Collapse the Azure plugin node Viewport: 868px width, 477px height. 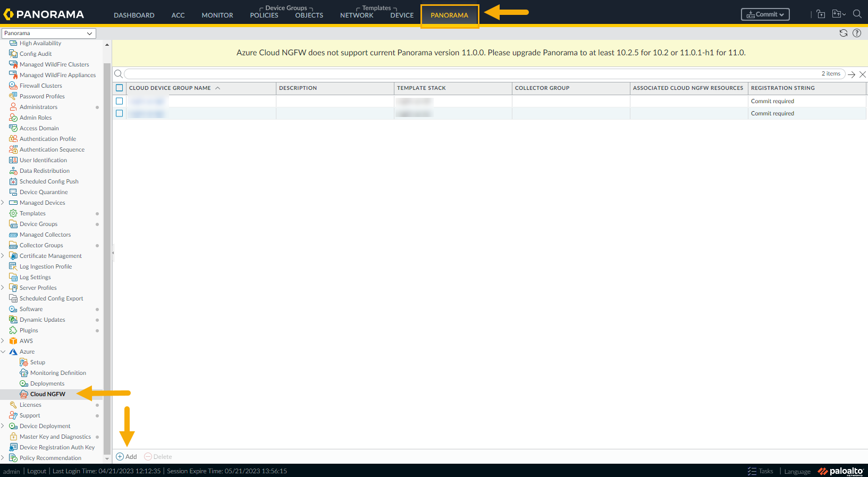[x=3, y=352]
